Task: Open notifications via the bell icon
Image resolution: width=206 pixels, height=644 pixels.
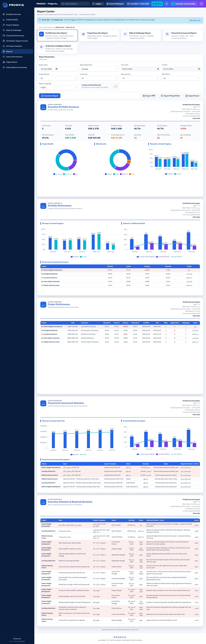Action: 167,4
